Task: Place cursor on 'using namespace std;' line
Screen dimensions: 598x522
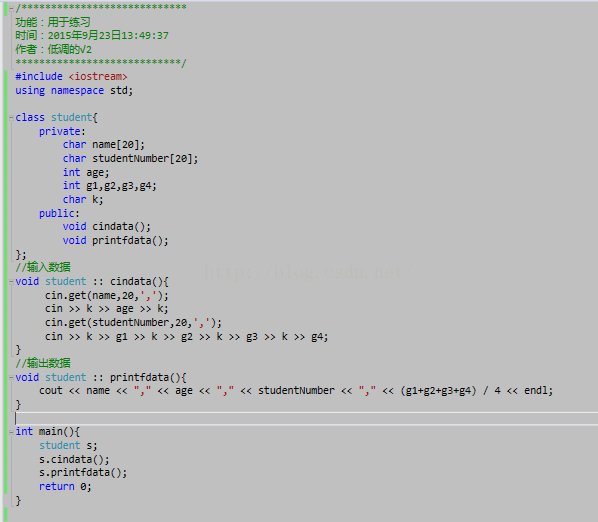Action: coord(74,91)
